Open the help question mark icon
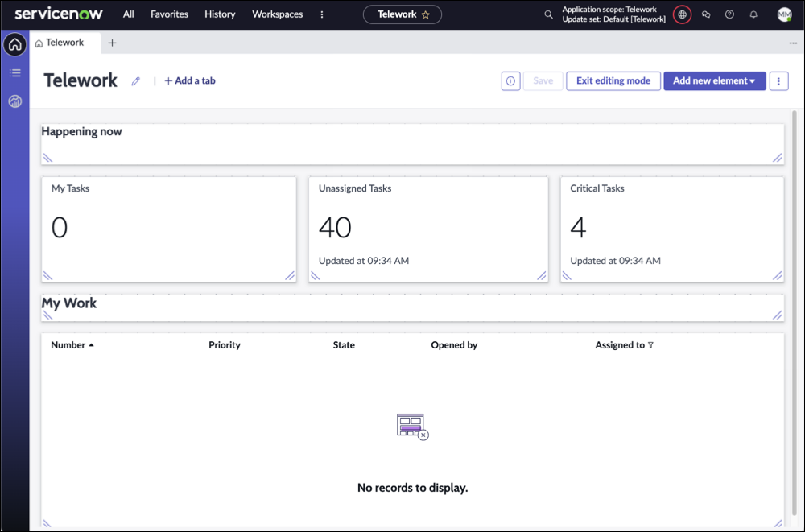 point(729,14)
